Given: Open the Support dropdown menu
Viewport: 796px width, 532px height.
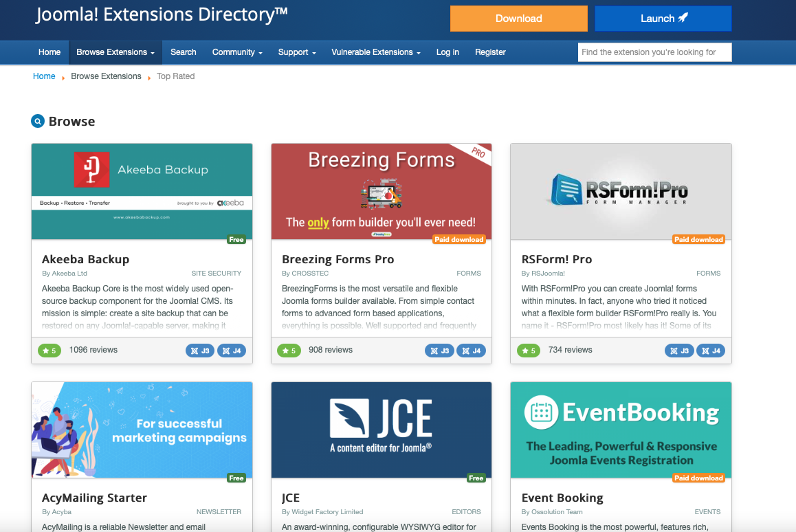Looking at the screenshot, I should click(x=297, y=52).
